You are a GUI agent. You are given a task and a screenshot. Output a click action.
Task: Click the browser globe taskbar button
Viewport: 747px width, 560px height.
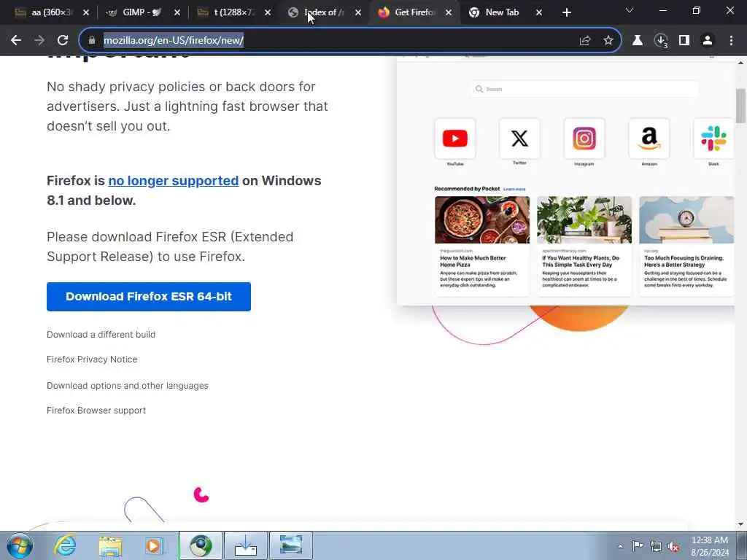(201, 545)
